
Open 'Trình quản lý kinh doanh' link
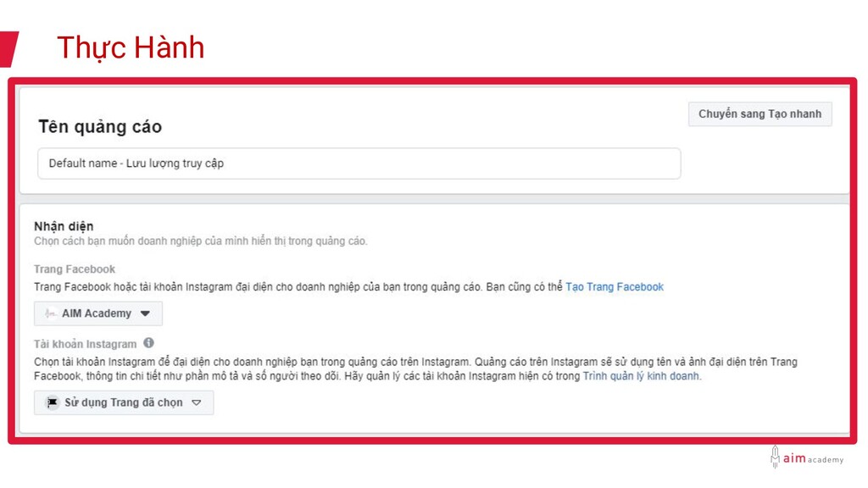click(x=641, y=376)
